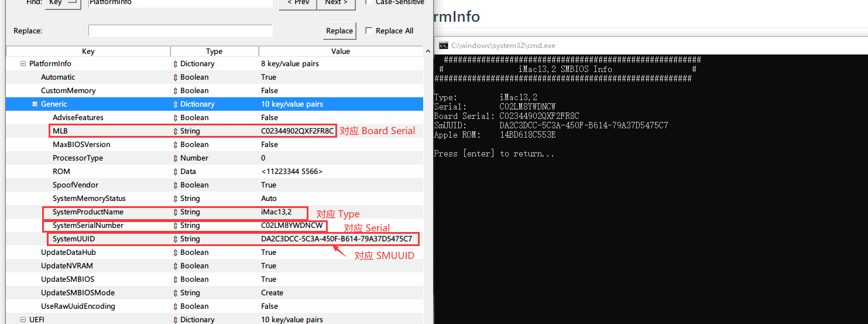Click type arrows for Automatic Boolean row

click(175, 77)
